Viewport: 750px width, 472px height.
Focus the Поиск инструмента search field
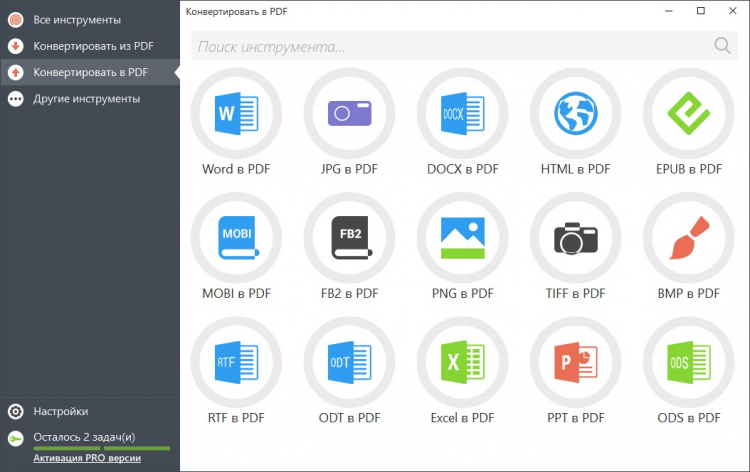click(463, 46)
